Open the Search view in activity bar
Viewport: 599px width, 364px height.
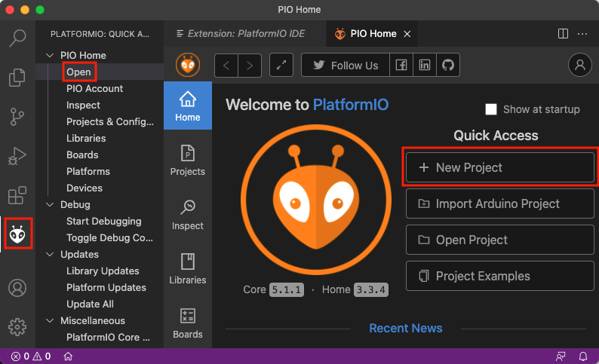tap(17, 37)
